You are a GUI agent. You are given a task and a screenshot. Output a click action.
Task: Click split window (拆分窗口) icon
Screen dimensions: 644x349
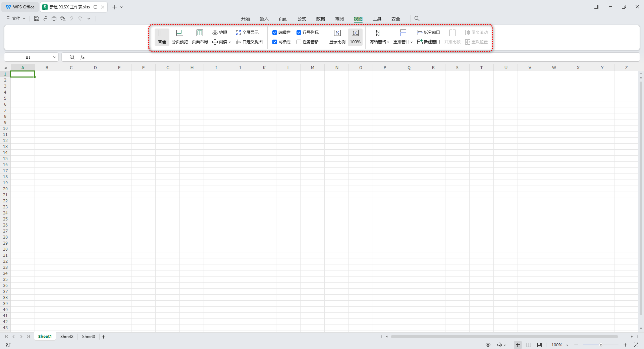point(420,33)
